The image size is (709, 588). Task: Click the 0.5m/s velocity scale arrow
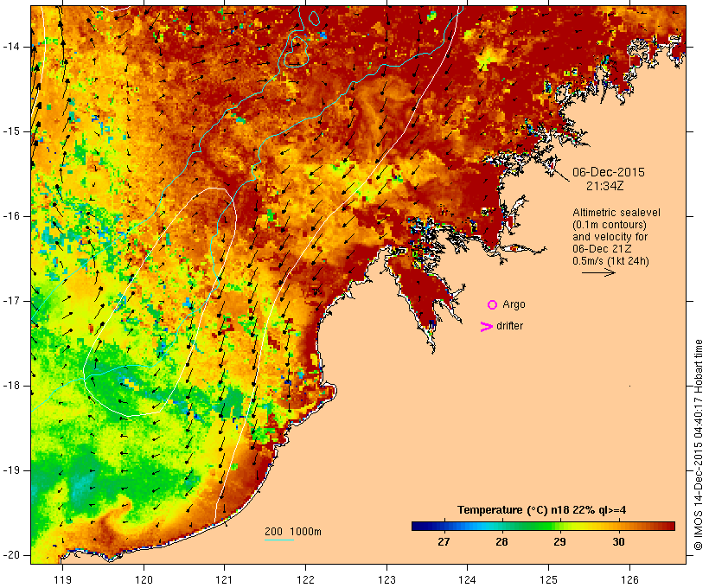click(x=598, y=272)
